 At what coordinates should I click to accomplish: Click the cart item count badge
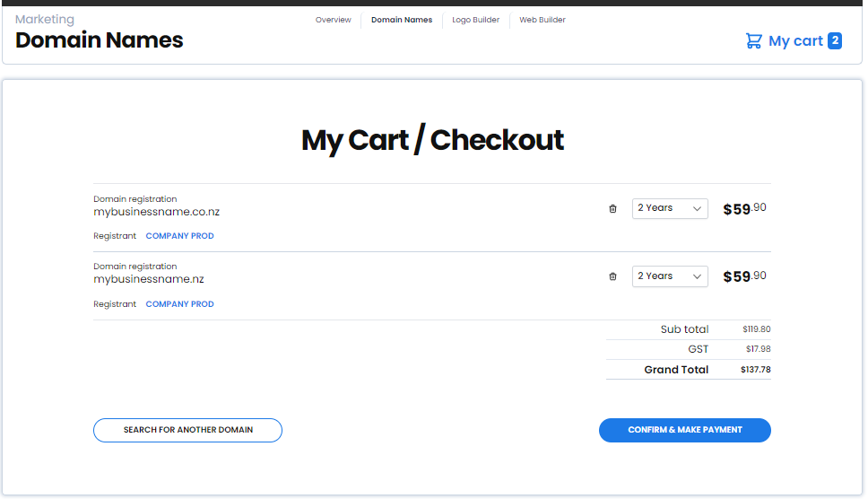point(835,40)
